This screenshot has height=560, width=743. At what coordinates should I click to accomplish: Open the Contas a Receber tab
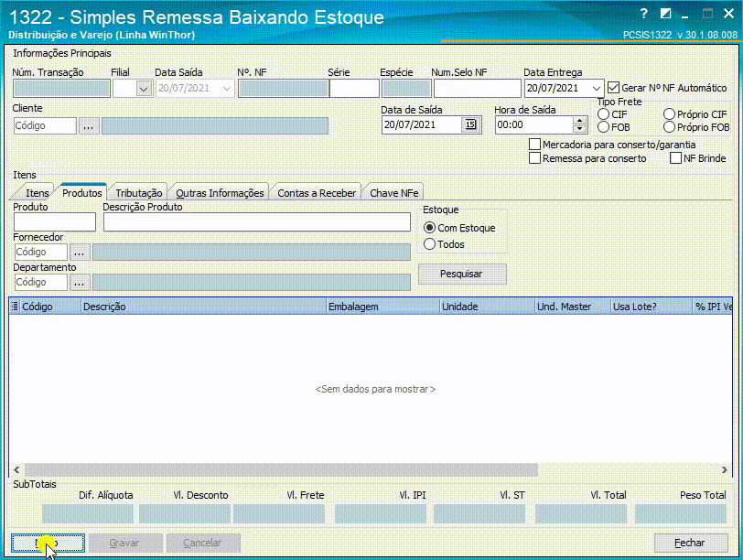pyautogui.click(x=317, y=193)
